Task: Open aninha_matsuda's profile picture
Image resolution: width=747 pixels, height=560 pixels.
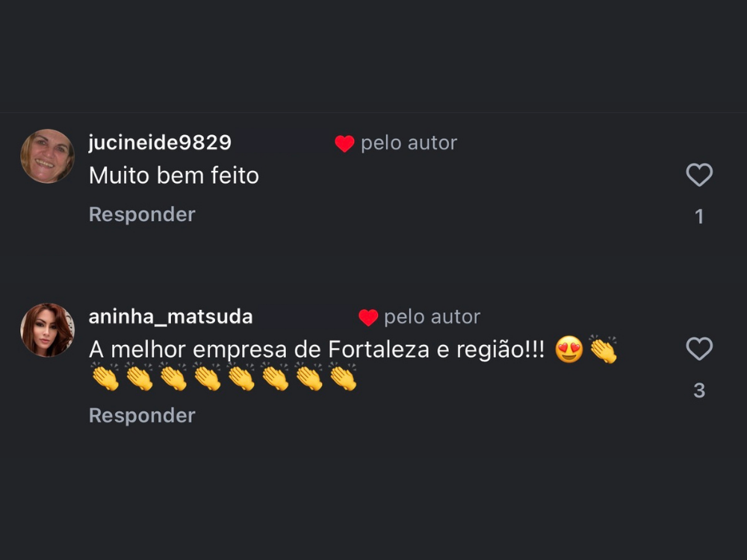Action: click(x=47, y=330)
